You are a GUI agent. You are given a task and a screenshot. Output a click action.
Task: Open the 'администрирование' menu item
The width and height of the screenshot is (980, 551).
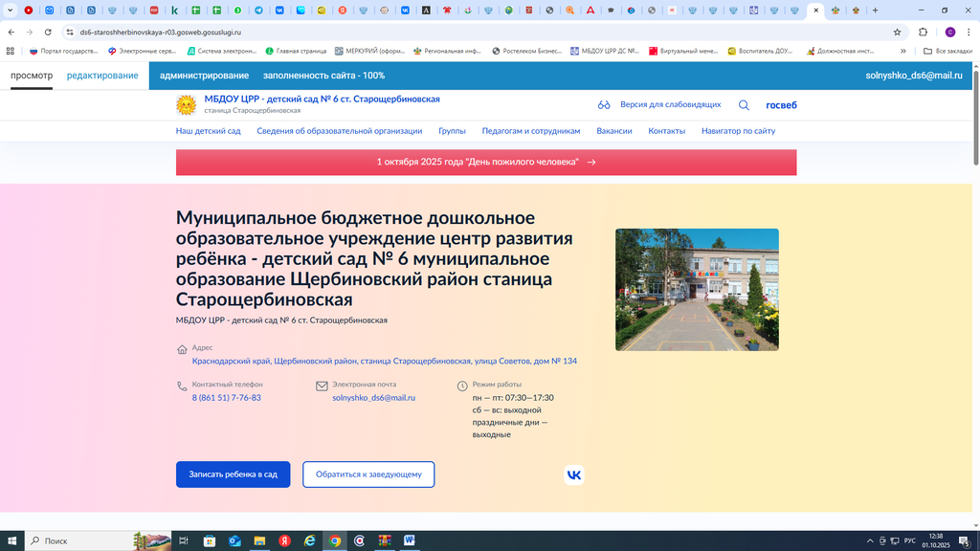pyautogui.click(x=204, y=76)
